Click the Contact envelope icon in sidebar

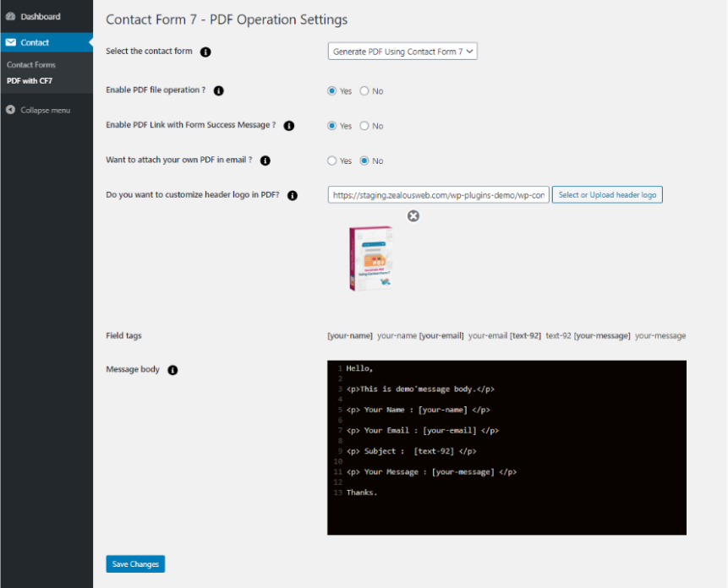point(10,42)
